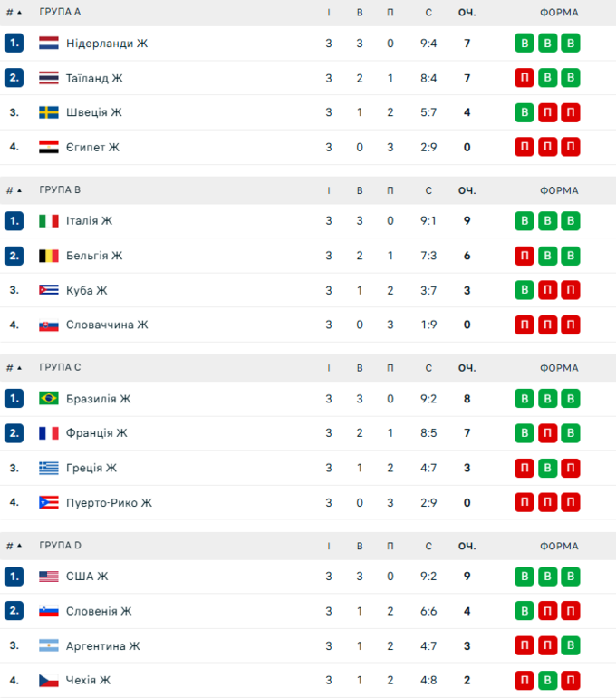Image resolution: width=616 pixels, height=698 pixels.
Task: Click the Thailand flag icon
Action: pyautogui.click(x=49, y=78)
